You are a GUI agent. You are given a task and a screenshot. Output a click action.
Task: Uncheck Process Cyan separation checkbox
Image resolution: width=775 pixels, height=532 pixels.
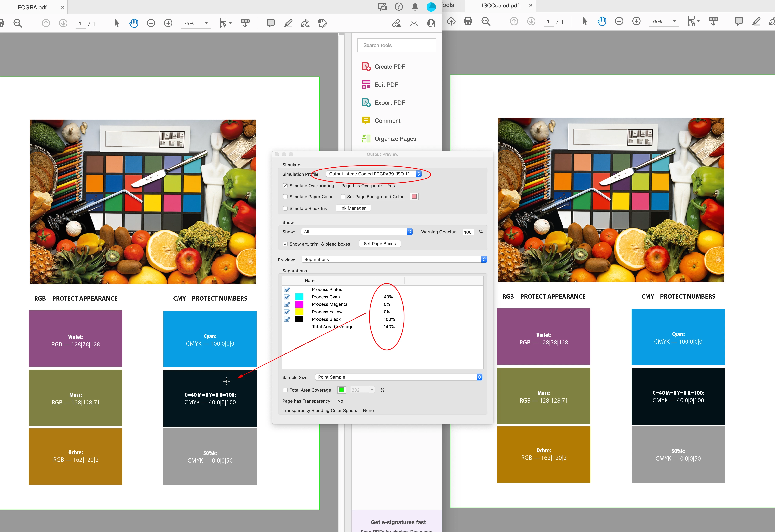287,297
